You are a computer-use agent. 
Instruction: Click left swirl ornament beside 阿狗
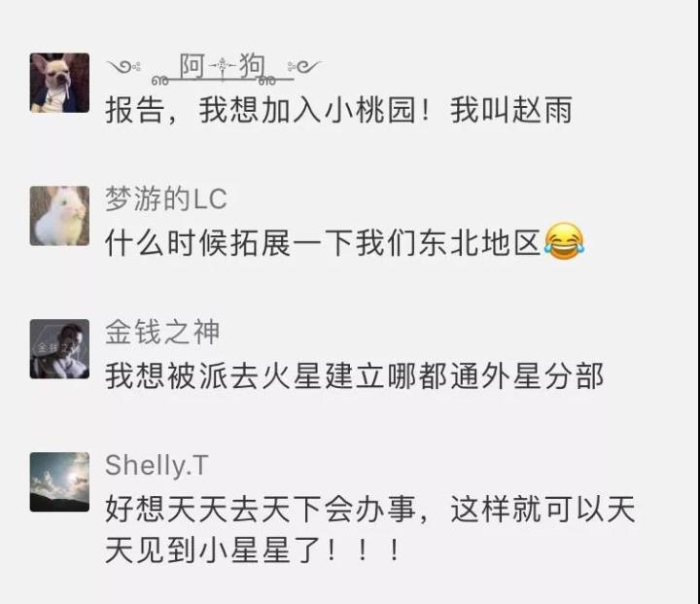pos(123,67)
